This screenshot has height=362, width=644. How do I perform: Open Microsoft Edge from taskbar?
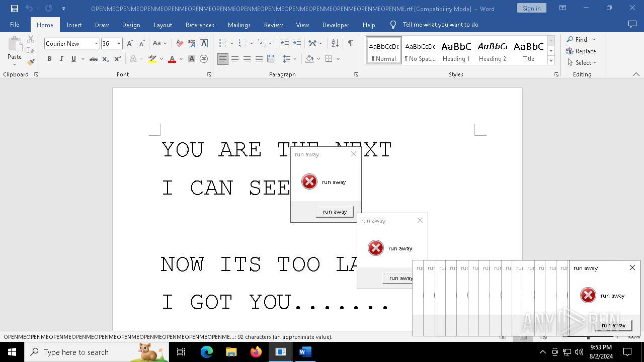(207, 352)
